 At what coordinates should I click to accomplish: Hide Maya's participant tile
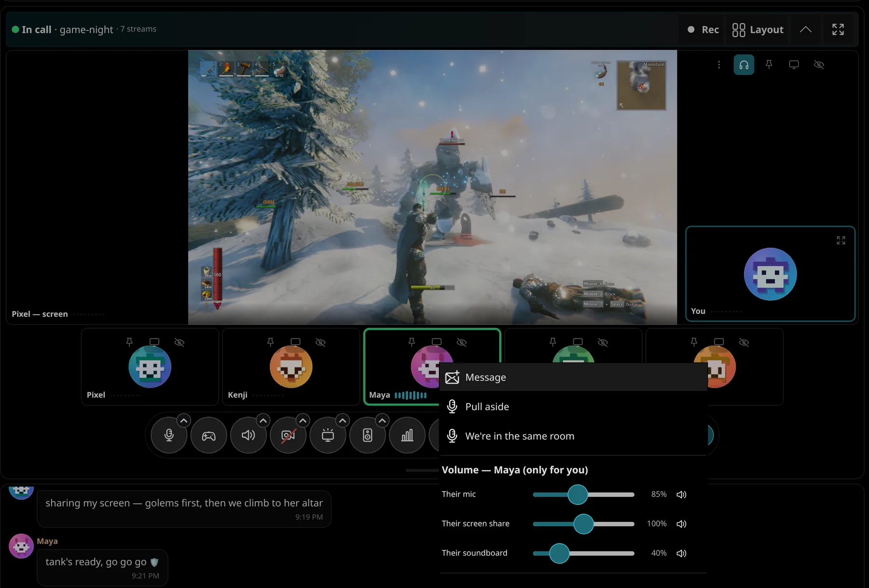pos(462,342)
